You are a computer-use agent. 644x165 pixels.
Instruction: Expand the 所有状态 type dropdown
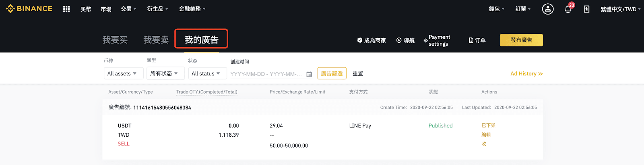(x=165, y=73)
